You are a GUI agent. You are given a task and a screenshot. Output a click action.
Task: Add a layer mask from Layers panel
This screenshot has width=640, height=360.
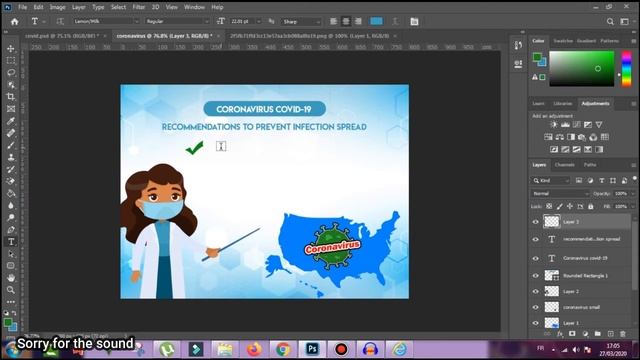[x=572, y=334]
